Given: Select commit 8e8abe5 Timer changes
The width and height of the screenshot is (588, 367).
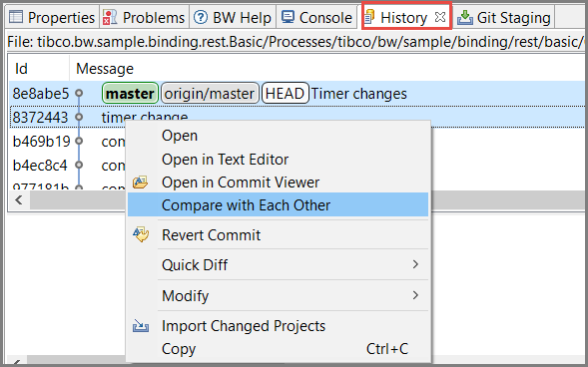Looking at the screenshot, I should point(297,94).
